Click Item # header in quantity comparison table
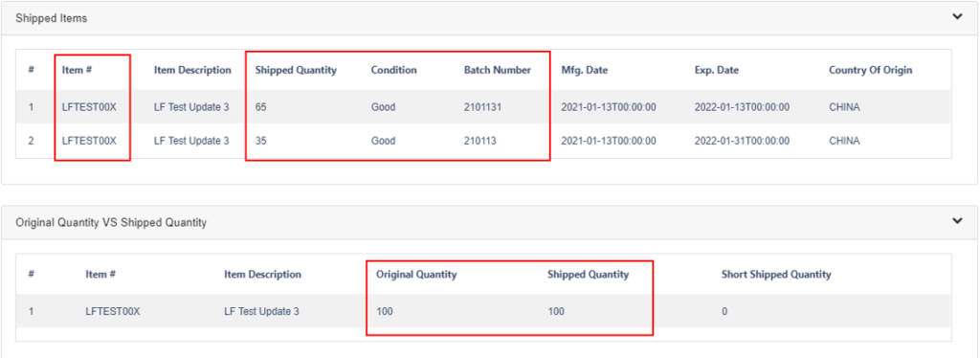This screenshot has width=980, height=358. click(x=100, y=275)
